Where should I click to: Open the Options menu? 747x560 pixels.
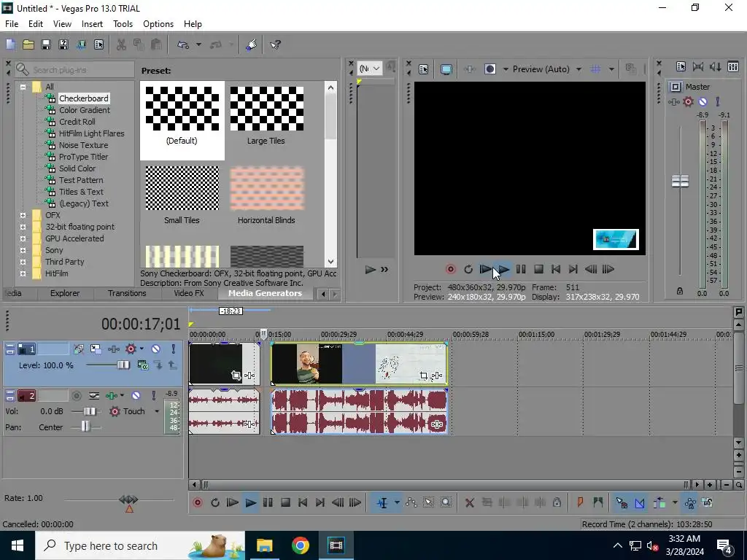click(158, 24)
